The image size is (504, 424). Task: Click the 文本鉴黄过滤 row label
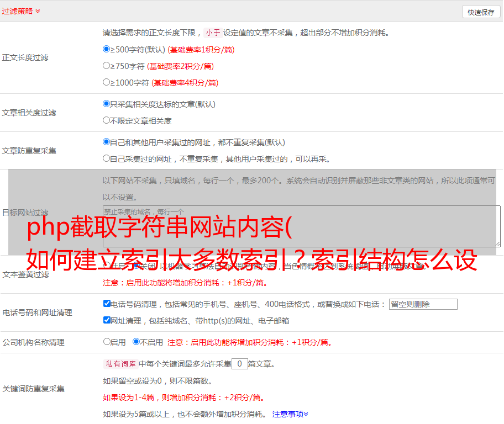(x=26, y=274)
